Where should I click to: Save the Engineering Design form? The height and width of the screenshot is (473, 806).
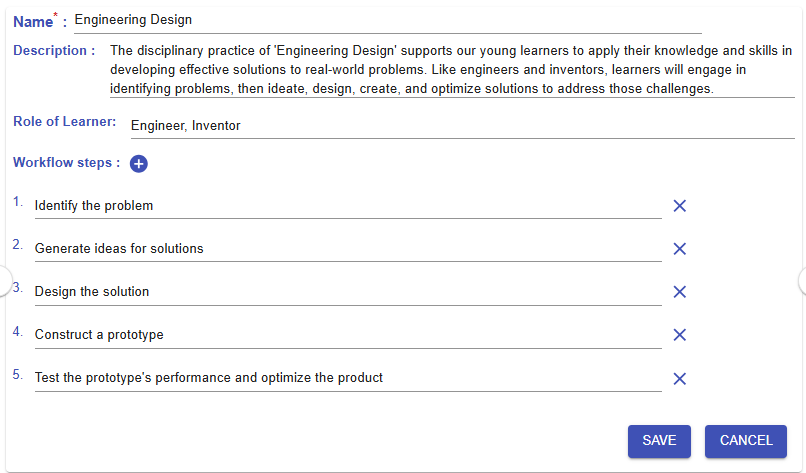tap(659, 441)
